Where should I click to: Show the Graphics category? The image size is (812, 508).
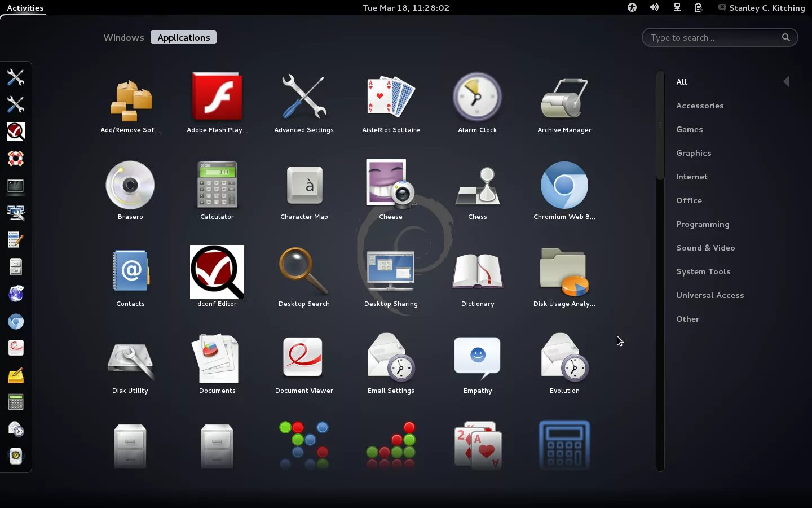click(694, 153)
